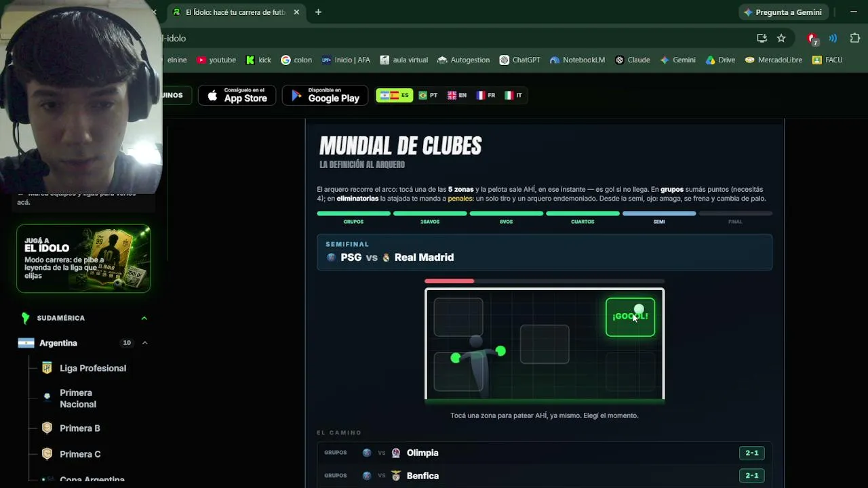Shoot at the bottom-left goal zone
Image resolution: width=868 pixels, height=488 pixels.
tap(458, 371)
